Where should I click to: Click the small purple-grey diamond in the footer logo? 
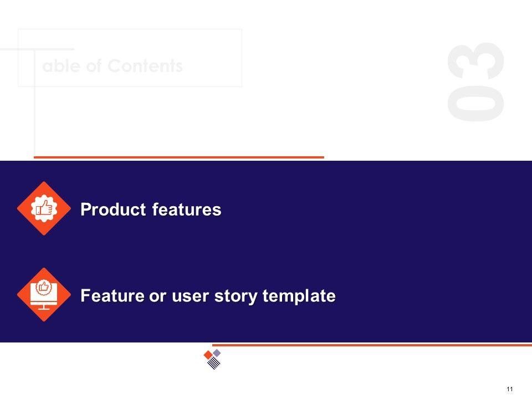pos(217,352)
